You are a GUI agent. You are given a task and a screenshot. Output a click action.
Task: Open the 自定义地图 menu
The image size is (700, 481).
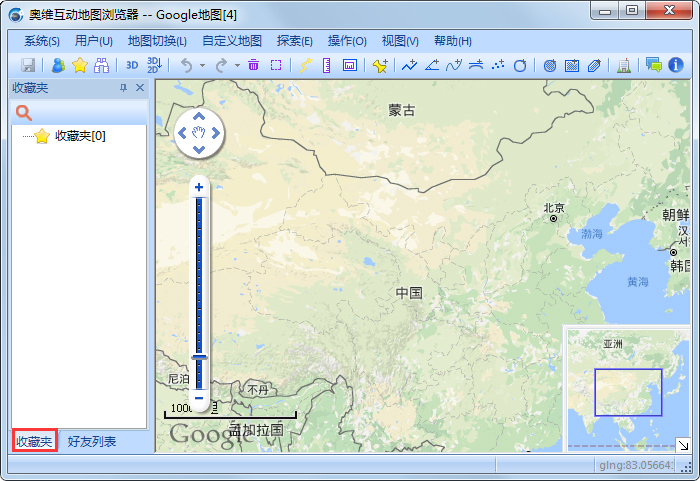(x=232, y=41)
